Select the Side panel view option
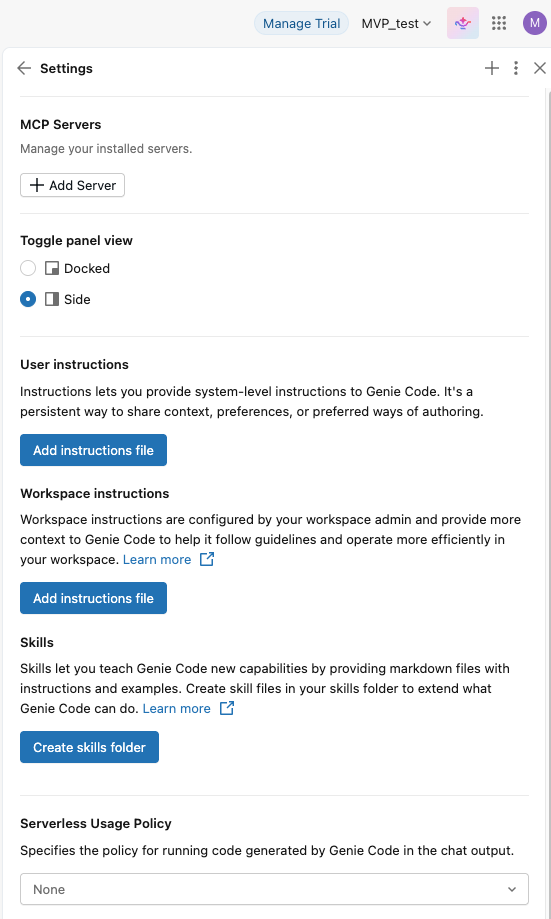Screen dimensions: 551x919 [28, 299]
